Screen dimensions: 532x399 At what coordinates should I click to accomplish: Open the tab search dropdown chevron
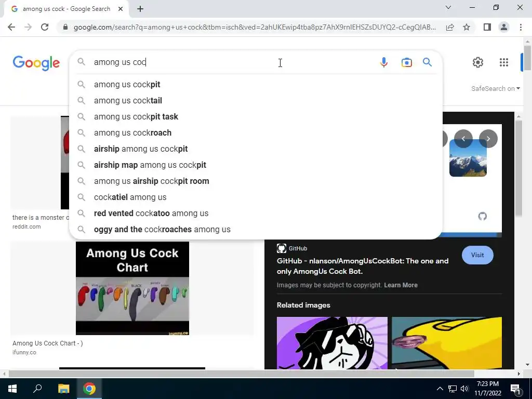[x=448, y=7]
